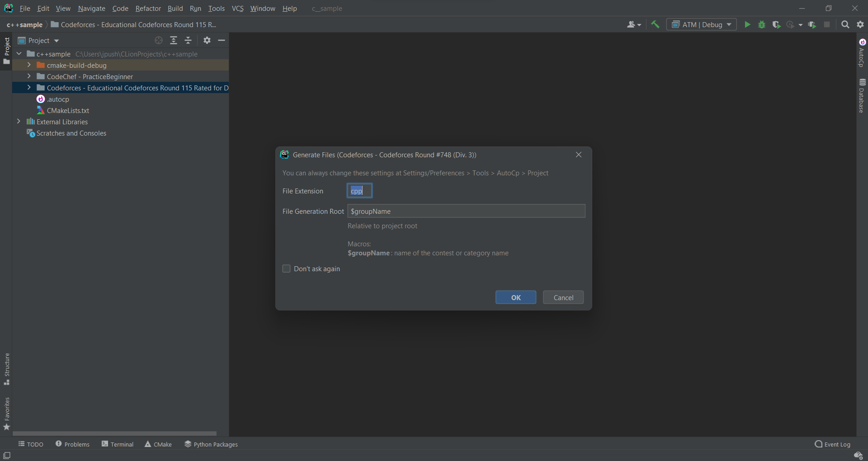Screen dimensions: 868x461
Task: Open the Problems tool window
Action: [72, 444]
